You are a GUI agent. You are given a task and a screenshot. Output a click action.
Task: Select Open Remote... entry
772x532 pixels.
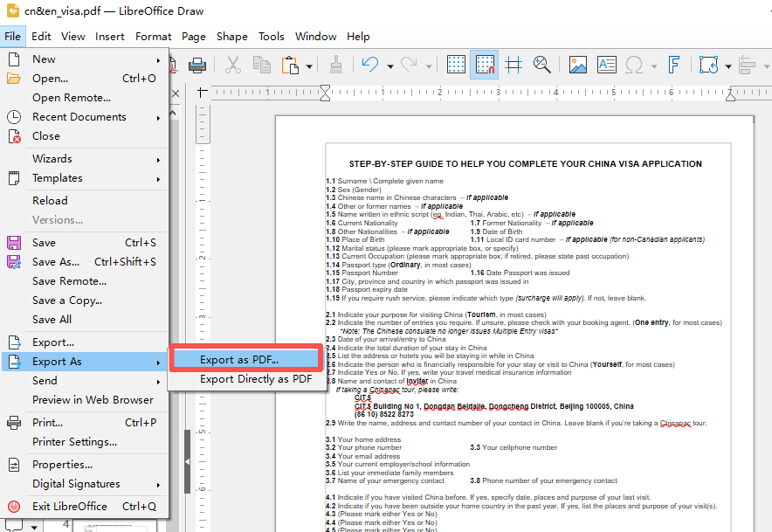[x=85, y=98]
